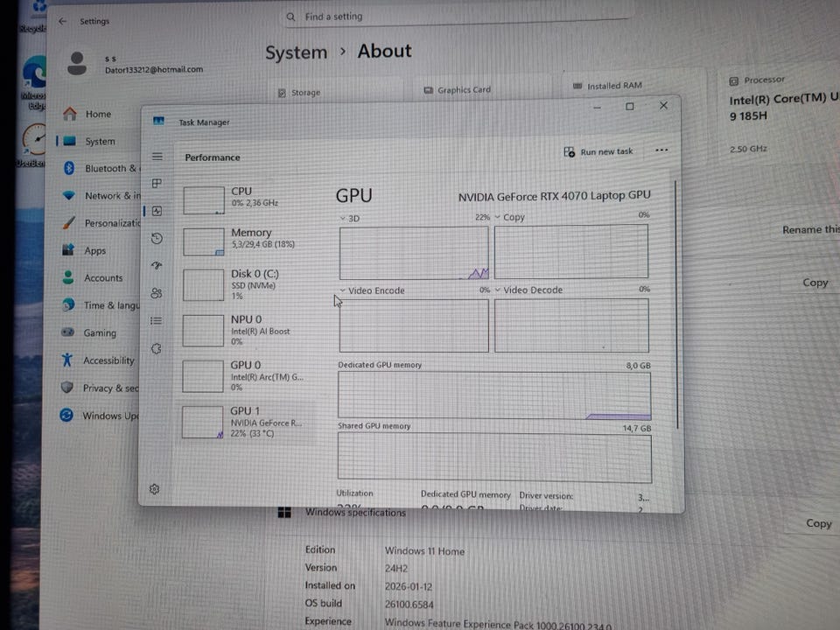Open Accessibility in Settings sidebar
The height and width of the screenshot is (630, 840).
(97, 360)
